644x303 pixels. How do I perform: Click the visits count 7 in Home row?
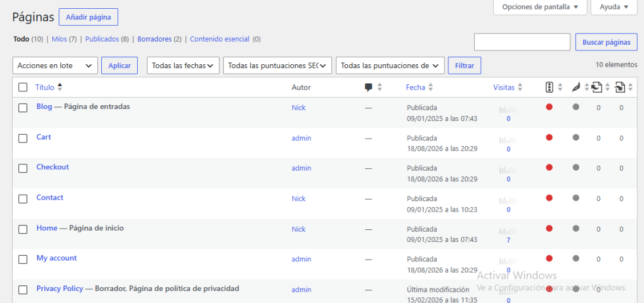click(508, 240)
